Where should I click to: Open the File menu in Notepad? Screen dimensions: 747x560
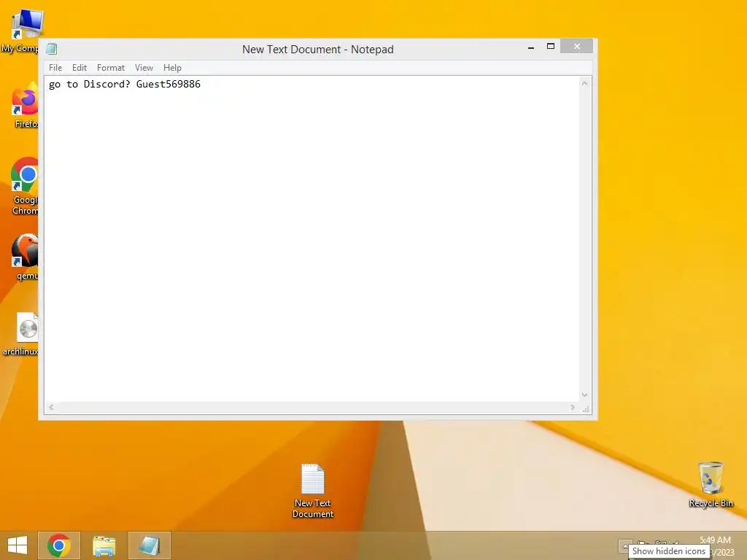click(x=55, y=68)
